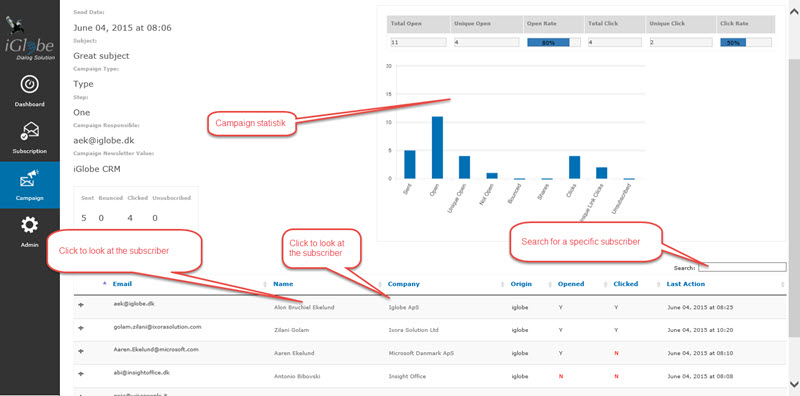Open golam.zilani@ixorasolution.com email link
Image resolution: width=800 pixels, height=396 pixels.
[x=157, y=326]
